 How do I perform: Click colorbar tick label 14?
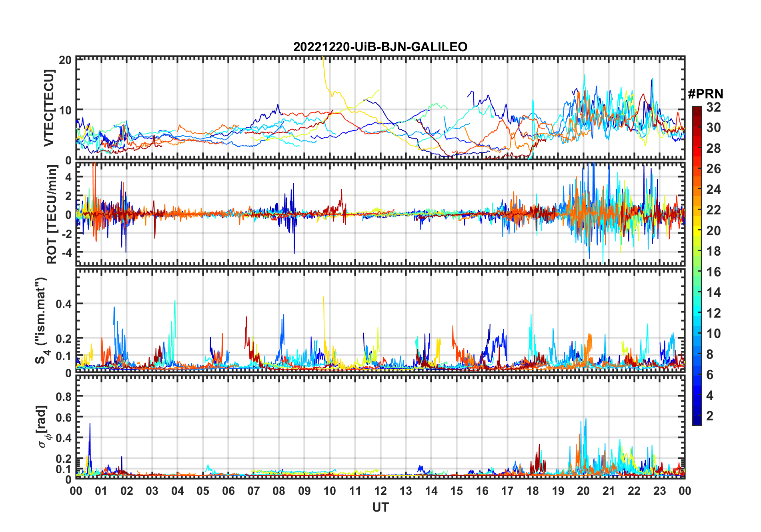[x=713, y=292]
